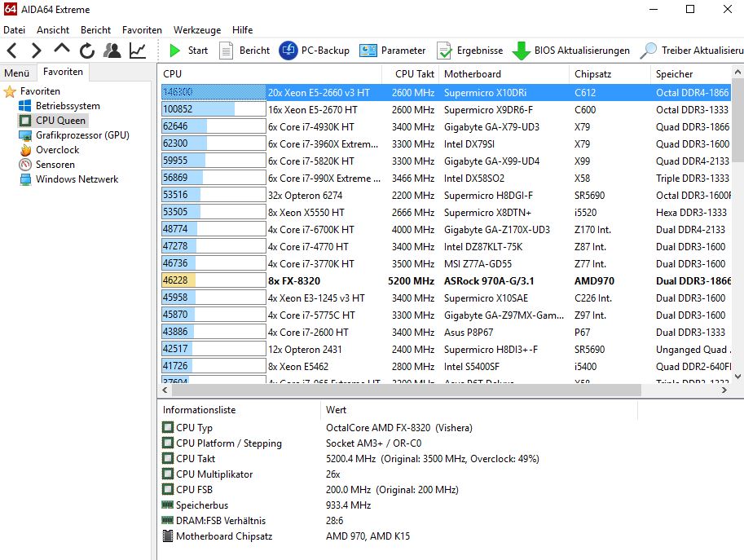
Task: Click the 46228 score bar
Action: (x=214, y=280)
